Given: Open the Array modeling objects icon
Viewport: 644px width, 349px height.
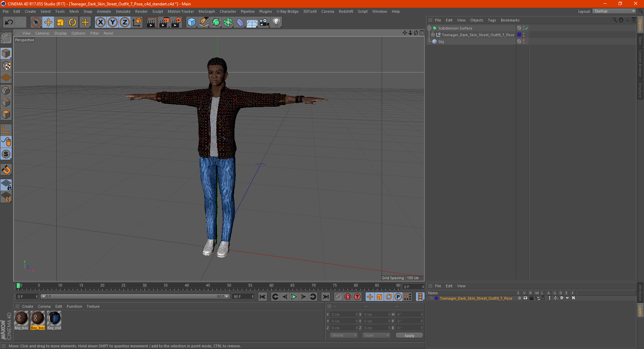Looking at the screenshot, I should (x=228, y=22).
